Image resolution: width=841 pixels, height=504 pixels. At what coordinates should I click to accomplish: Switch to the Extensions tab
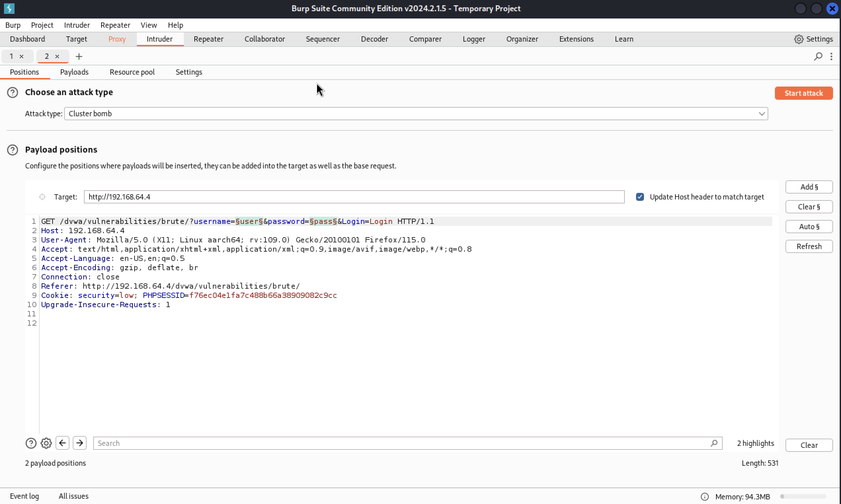pyautogui.click(x=576, y=39)
